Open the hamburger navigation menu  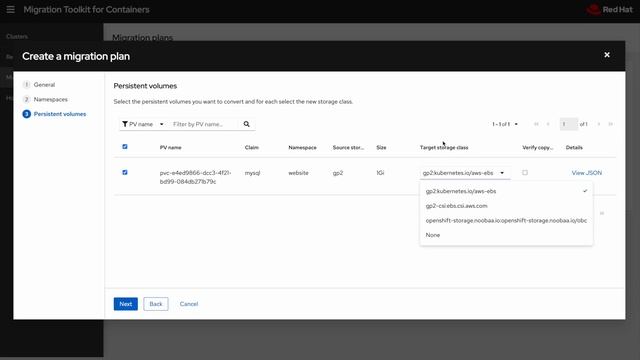(x=10, y=9)
